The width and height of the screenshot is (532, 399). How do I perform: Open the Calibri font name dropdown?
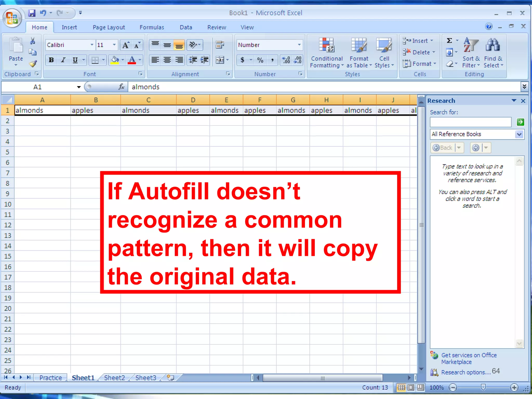(x=92, y=45)
